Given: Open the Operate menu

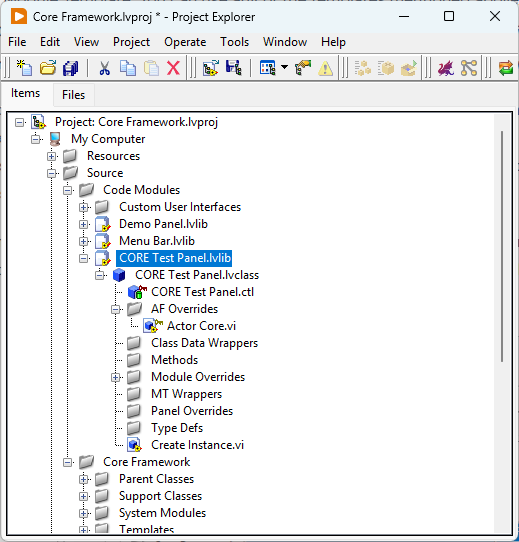Looking at the screenshot, I should 185,42.
